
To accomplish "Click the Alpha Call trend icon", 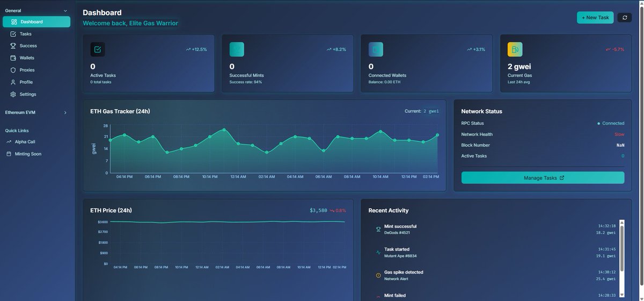I will click(x=9, y=142).
